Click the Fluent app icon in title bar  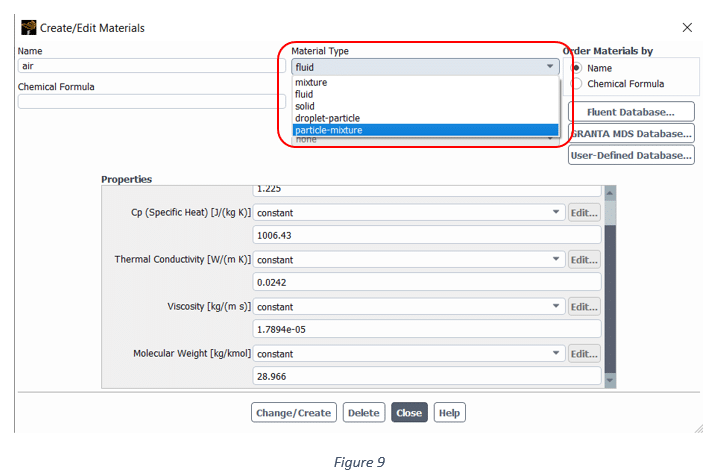(x=28, y=27)
